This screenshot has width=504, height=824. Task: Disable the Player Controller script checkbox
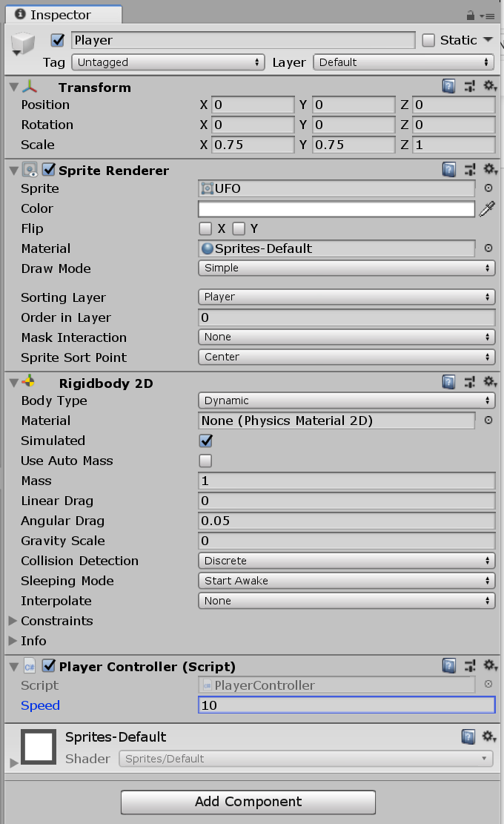coord(49,666)
